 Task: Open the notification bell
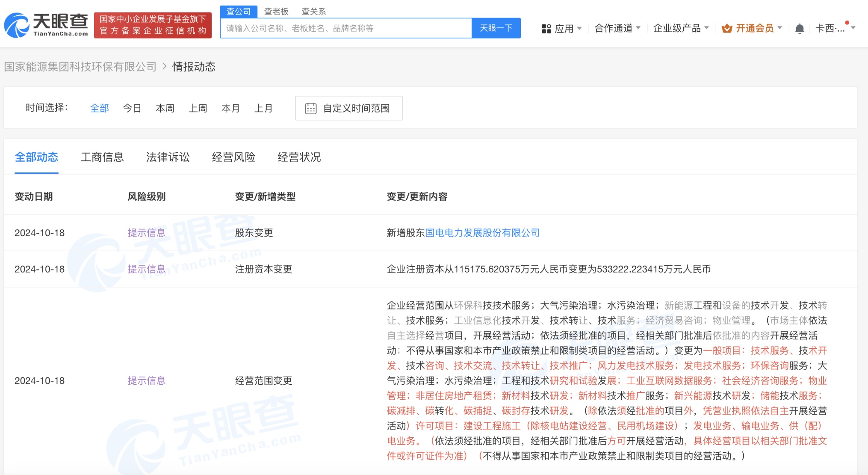(x=800, y=29)
